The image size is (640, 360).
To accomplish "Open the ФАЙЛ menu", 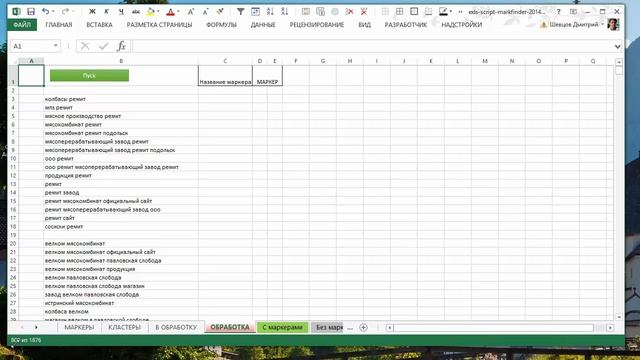I will coord(22,25).
